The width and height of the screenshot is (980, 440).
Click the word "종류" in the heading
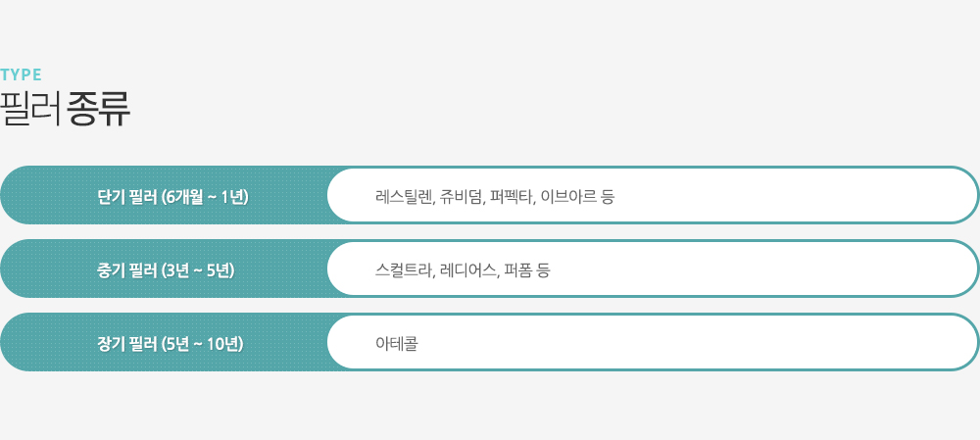pos(98,109)
